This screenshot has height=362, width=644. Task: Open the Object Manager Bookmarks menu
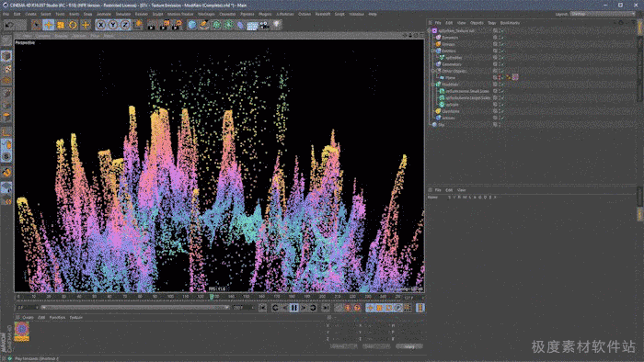(x=510, y=23)
